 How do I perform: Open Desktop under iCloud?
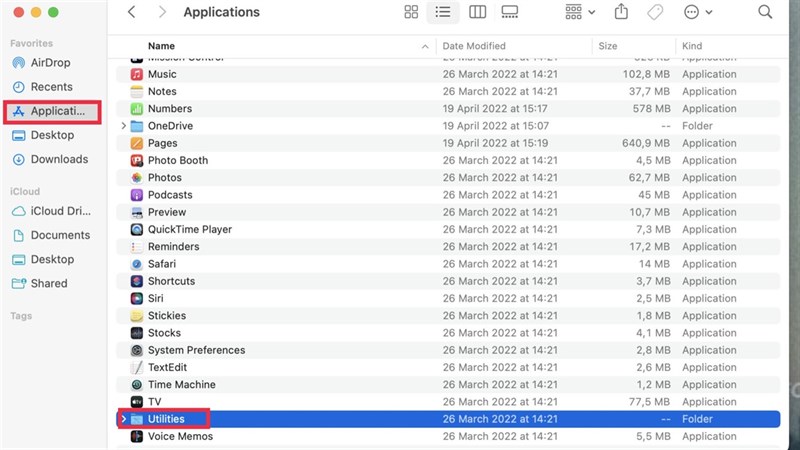click(x=51, y=259)
